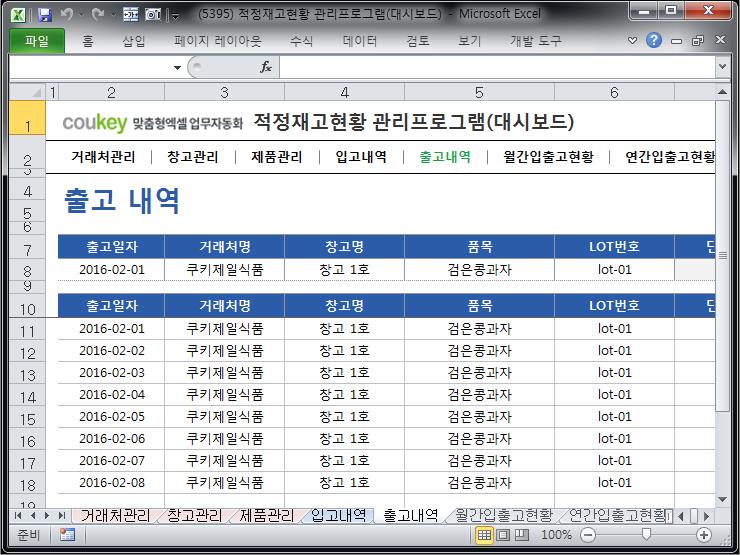Select row header 12
This screenshot has height=555, width=740.
(x=27, y=353)
